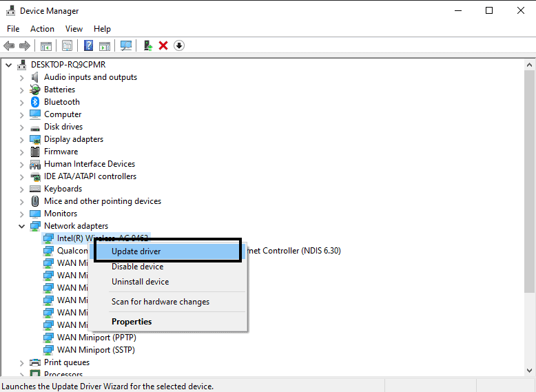Click the Firmware chip icon

(35, 152)
